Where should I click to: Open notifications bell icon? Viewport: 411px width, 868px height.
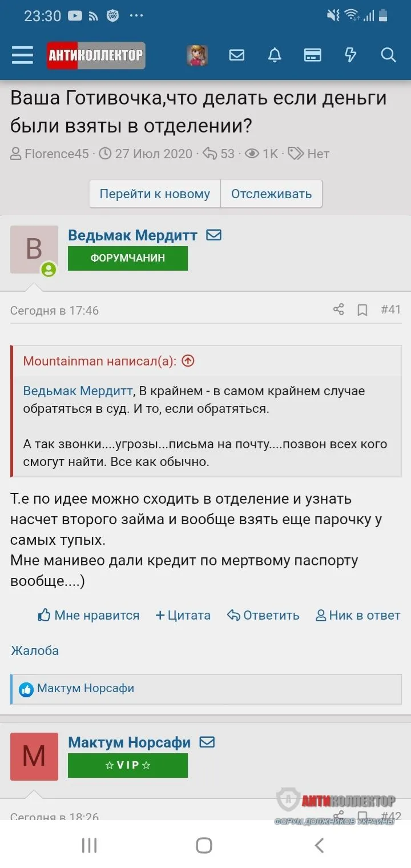pyautogui.click(x=275, y=55)
